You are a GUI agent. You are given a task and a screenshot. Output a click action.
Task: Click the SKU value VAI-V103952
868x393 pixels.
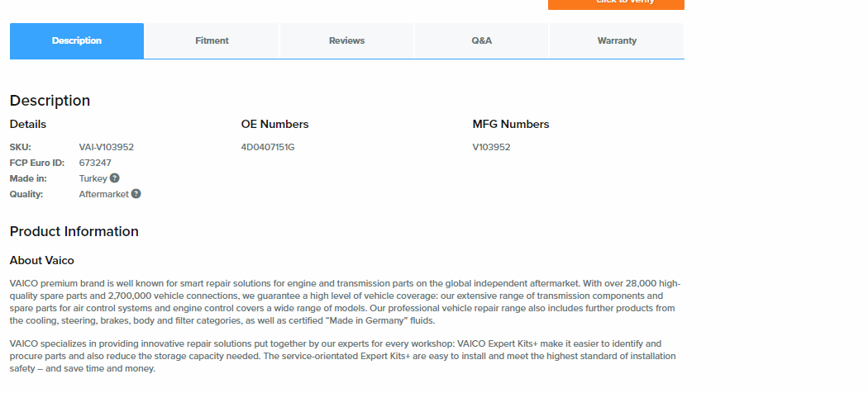pyautogui.click(x=106, y=147)
